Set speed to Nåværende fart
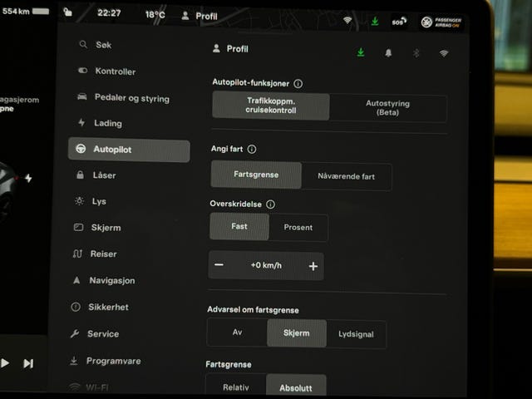The width and height of the screenshot is (532, 399). click(347, 176)
